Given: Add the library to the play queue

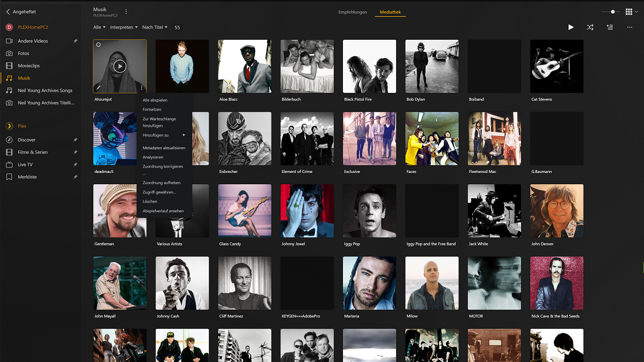Looking at the screenshot, I should point(610,27).
